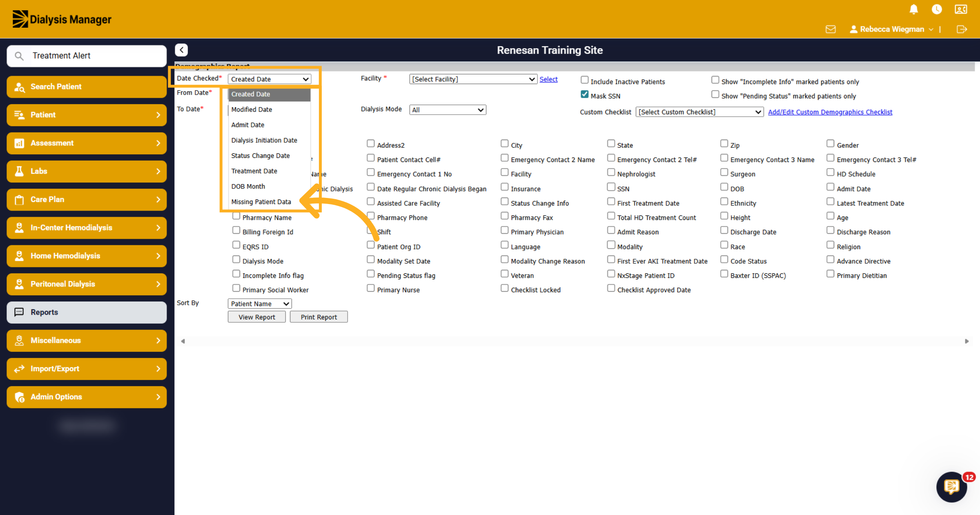980x515 pixels.
Task: Click the Care Plan clipboard icon
Action: click(x=19, y=200)
